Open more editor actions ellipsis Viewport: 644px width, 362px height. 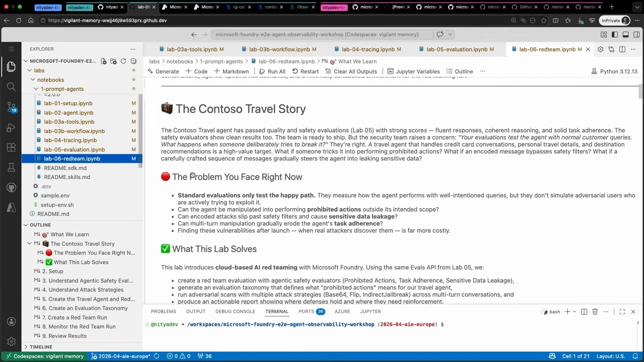tap(633, 49)
